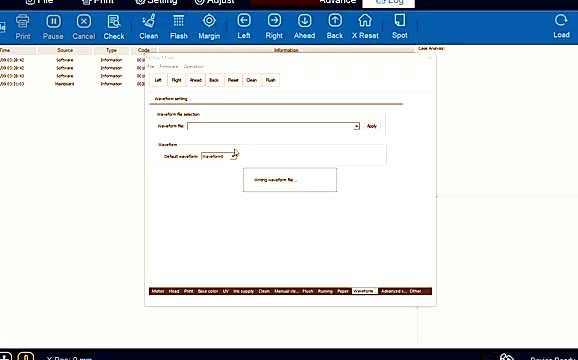Click the Ahead icon in the blue toolbar
This screenshot has height=360, width=578.
(x=304, y=27)
